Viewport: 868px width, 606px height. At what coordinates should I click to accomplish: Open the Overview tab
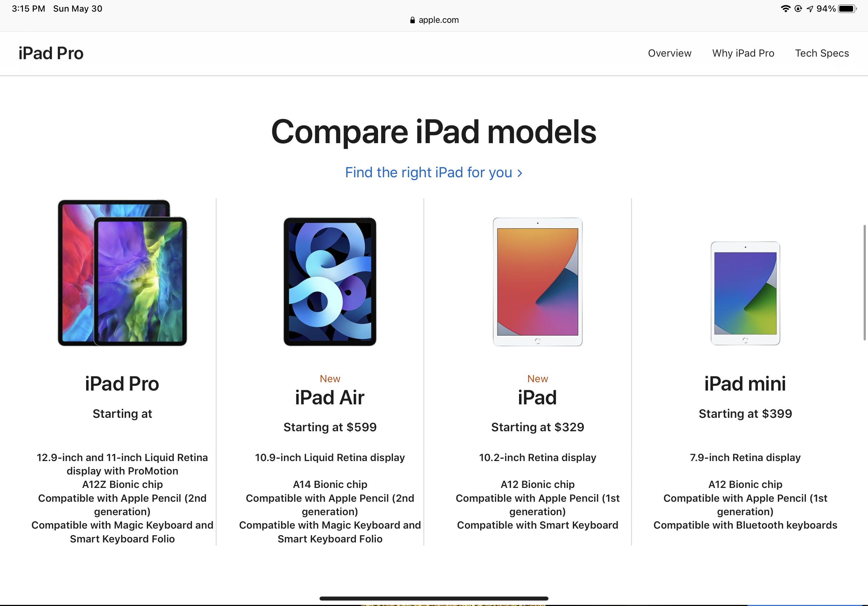tap(670, 53)
